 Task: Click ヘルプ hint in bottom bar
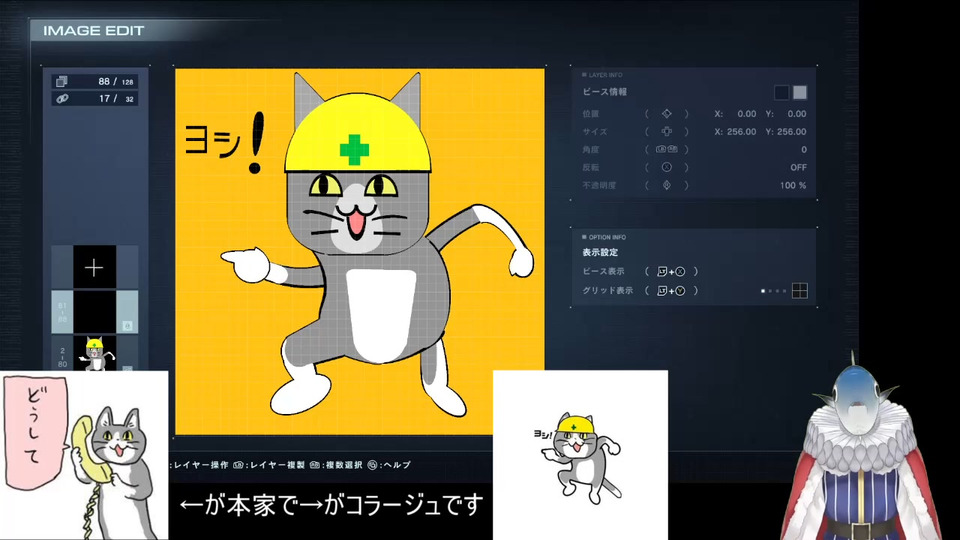pyautogui.click(x=396, y=465)
